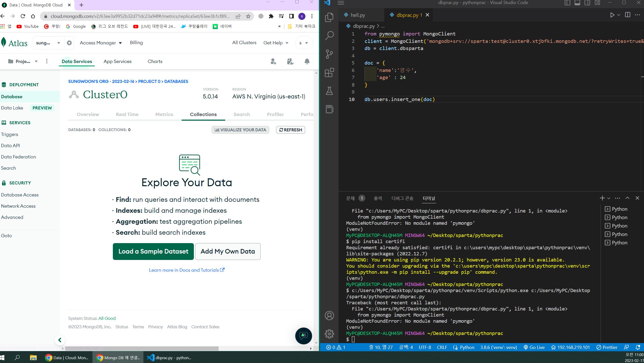The image size is (644, 363).
Task: Close the dbprac.py editor tab
Action: pos(427,15)
